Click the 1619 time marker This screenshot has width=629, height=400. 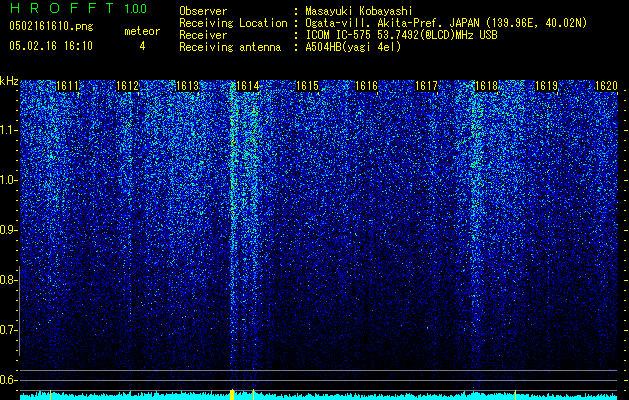547,86
